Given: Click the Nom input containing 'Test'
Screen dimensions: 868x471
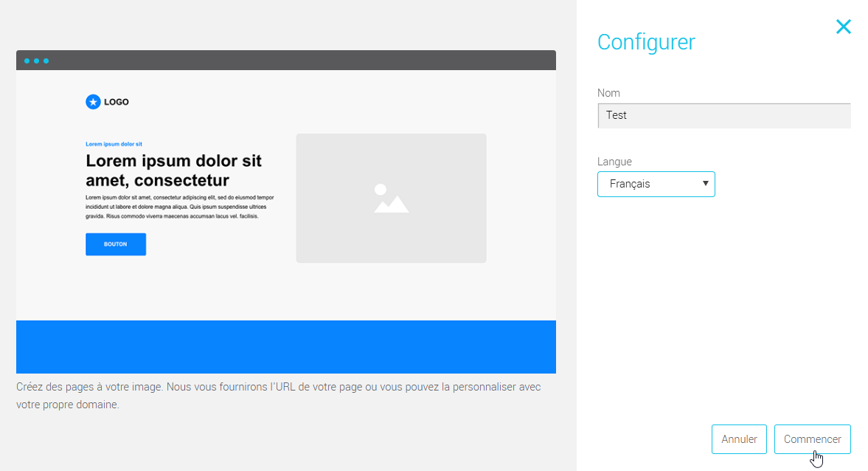Looking at the screenshot, I should (x=723, y=115).
